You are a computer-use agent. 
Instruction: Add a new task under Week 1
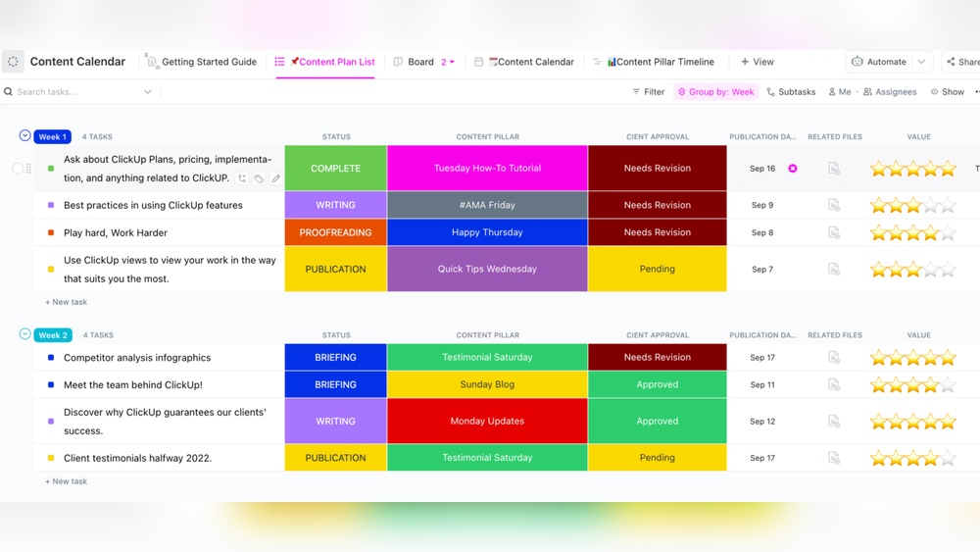(x=66, y=302)
